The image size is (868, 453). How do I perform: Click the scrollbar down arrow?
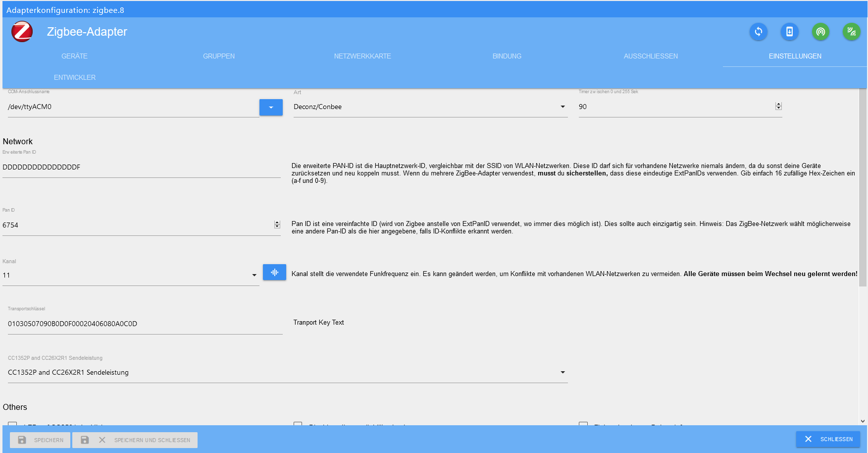tap(863, 421)
